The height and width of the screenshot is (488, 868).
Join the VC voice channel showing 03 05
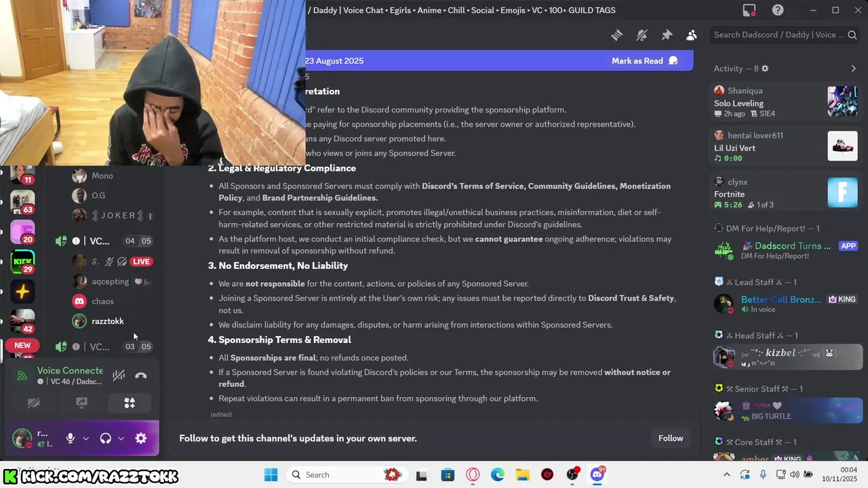coord(103,347)
